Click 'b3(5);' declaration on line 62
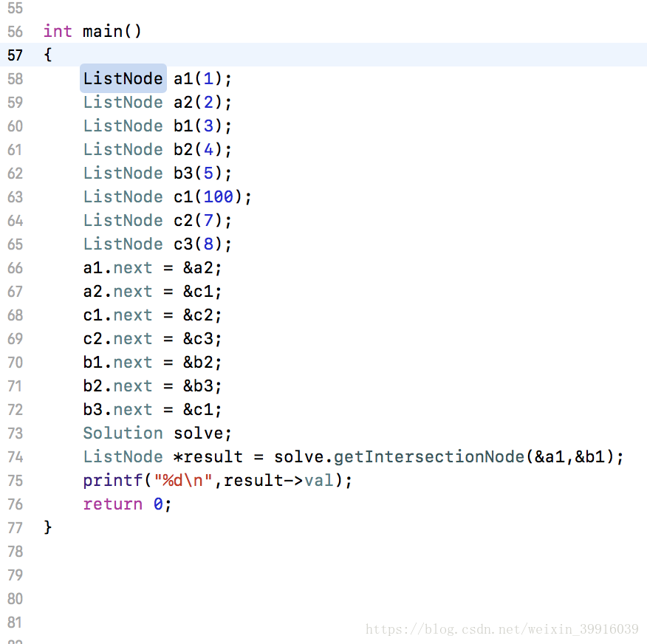 (202, 174)
